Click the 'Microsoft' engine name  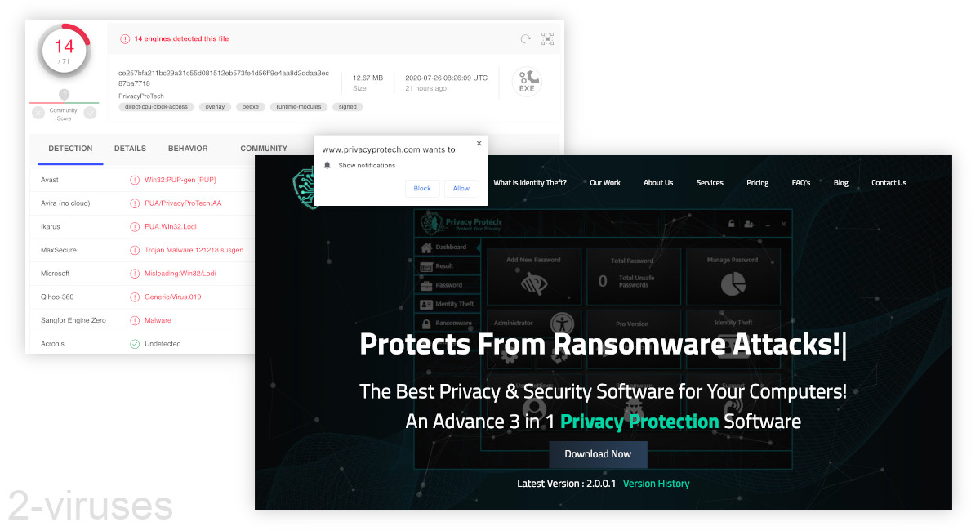pos(55,274)
